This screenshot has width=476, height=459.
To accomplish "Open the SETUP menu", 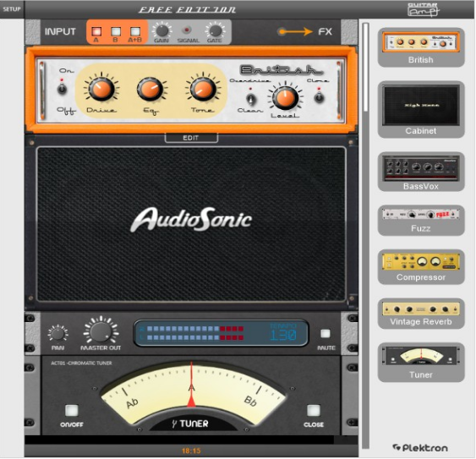I will (x=12, y=9).
